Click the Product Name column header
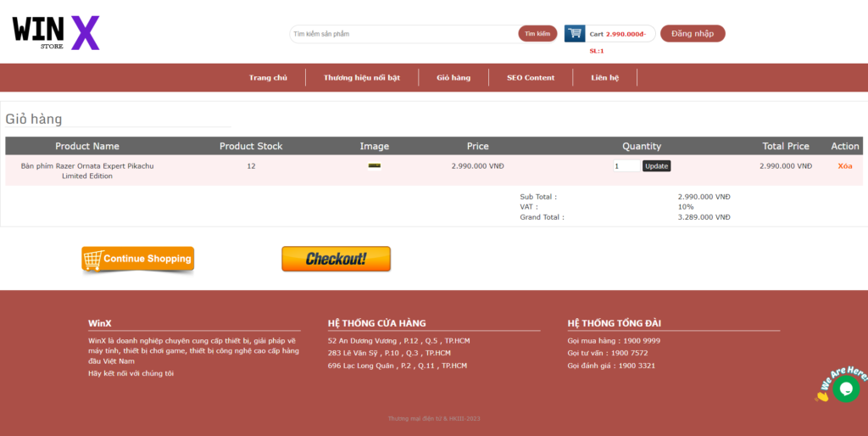The width and height of the screenshot is (868, 436). pos(87,146)
